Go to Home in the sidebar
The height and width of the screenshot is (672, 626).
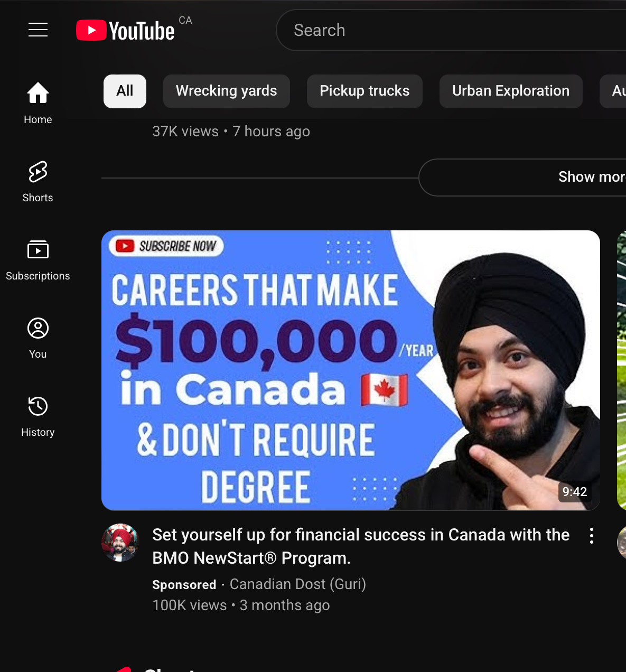point(38,104)
